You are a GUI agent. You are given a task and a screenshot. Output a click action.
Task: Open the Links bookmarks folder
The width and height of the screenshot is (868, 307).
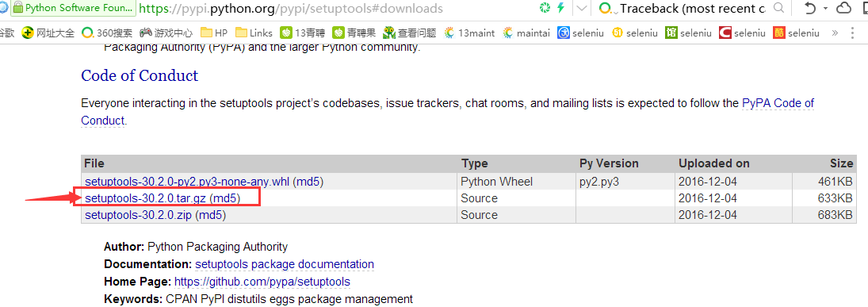(x=254, y=33)
